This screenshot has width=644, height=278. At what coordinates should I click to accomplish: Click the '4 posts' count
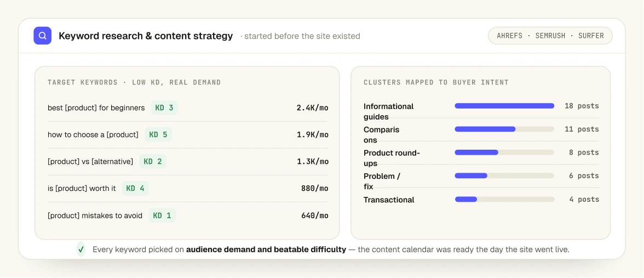pyautogui.click(x=584, y=200)
